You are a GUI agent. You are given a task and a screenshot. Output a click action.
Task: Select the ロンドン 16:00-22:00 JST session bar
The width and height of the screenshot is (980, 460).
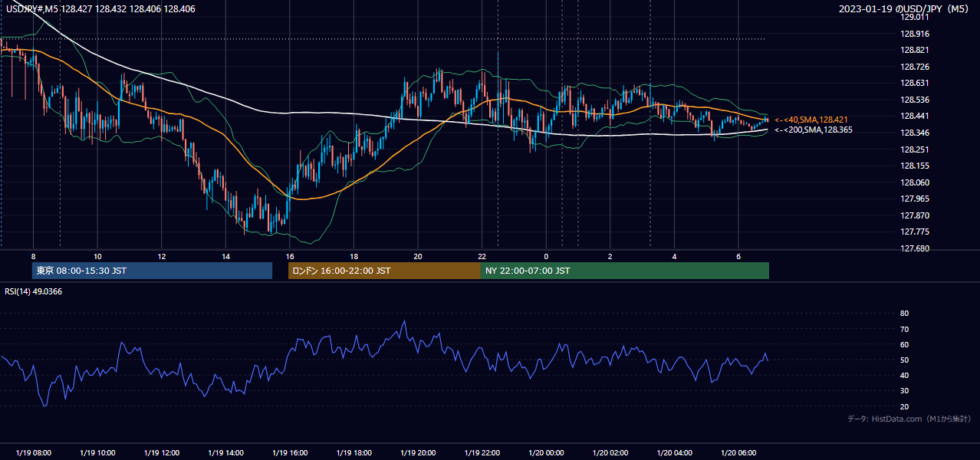pyautogui.click(x=384, y=271)
